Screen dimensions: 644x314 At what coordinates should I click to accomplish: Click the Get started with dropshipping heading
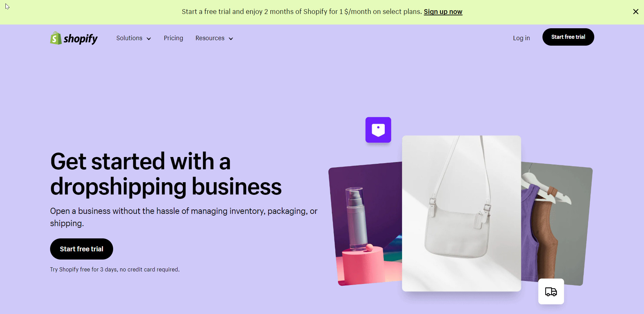(166, 174)
